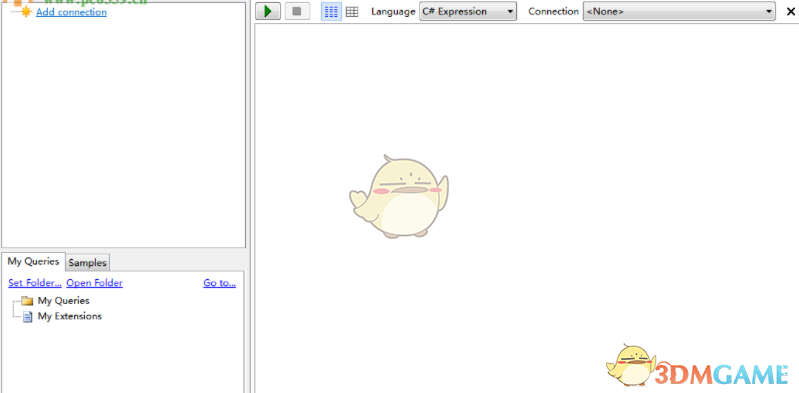Click the Set Folder... link
This screenshot has height=393, width=799.
point(35,282)
